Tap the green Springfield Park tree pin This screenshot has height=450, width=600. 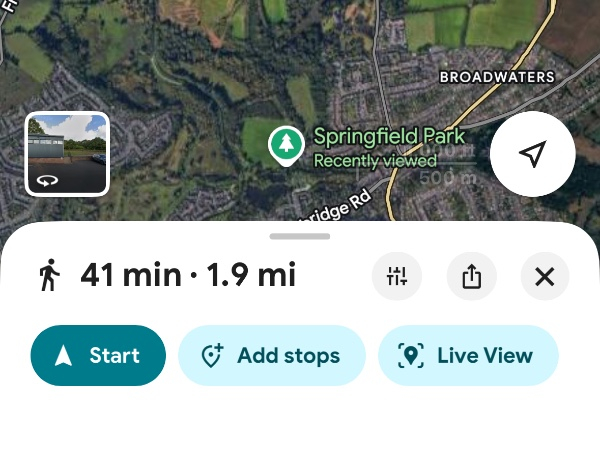coord(286,145)
